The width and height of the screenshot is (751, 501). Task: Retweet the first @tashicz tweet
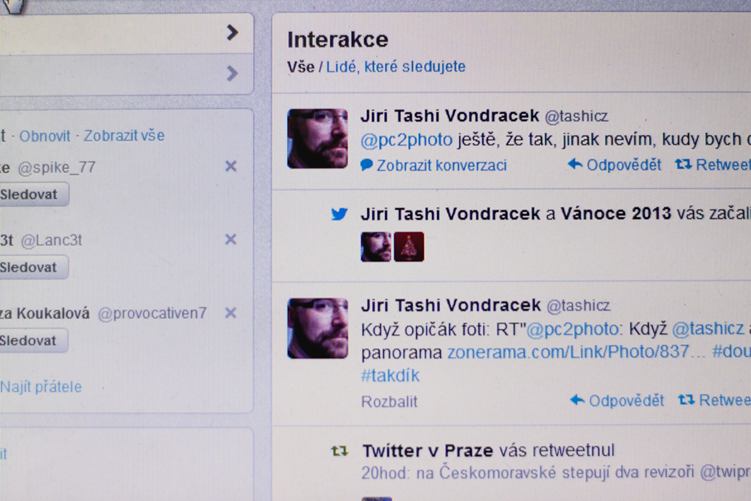(713, 165)
